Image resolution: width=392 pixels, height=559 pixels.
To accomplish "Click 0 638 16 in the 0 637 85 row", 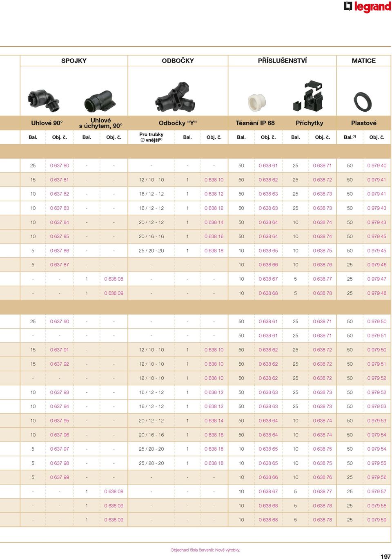I will pos(214,237).
